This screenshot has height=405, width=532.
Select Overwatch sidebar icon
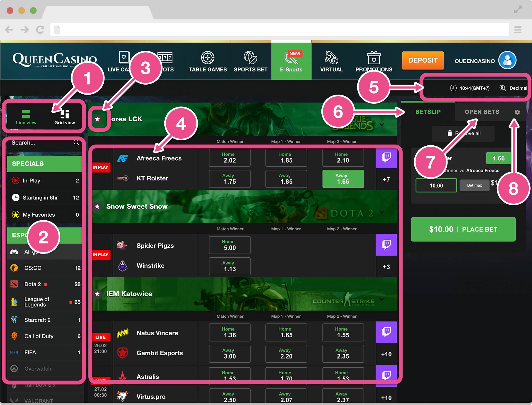tap(14, 369)
